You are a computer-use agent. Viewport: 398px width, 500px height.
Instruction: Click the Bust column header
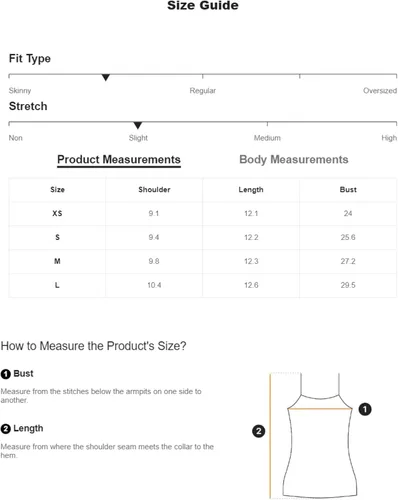pyautogui.click(x=348, y=190)
